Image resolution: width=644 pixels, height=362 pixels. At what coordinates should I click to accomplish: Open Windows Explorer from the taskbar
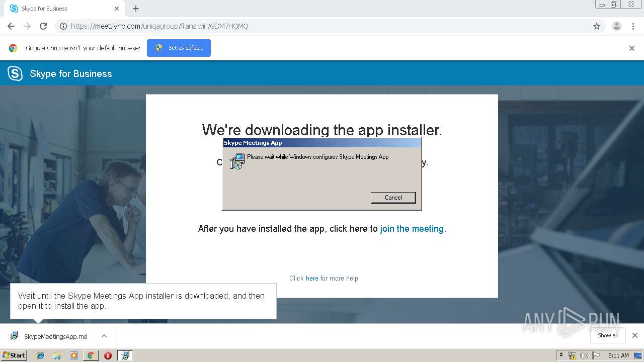coord(57,355)
